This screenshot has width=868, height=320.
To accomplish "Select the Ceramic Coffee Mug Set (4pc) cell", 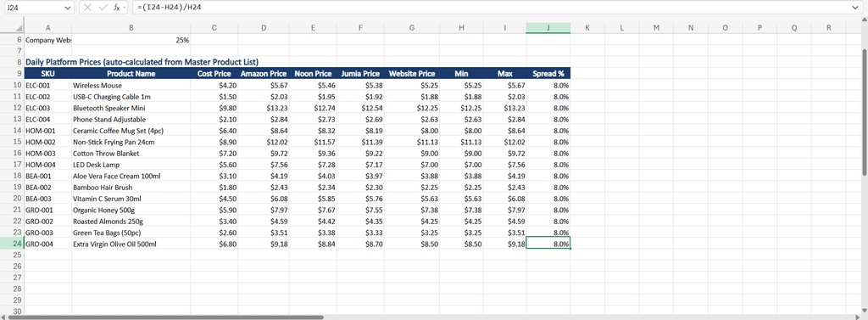I will point(131,131).
